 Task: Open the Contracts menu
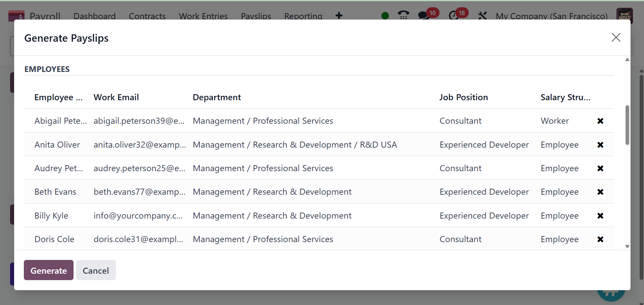(147, 16)
